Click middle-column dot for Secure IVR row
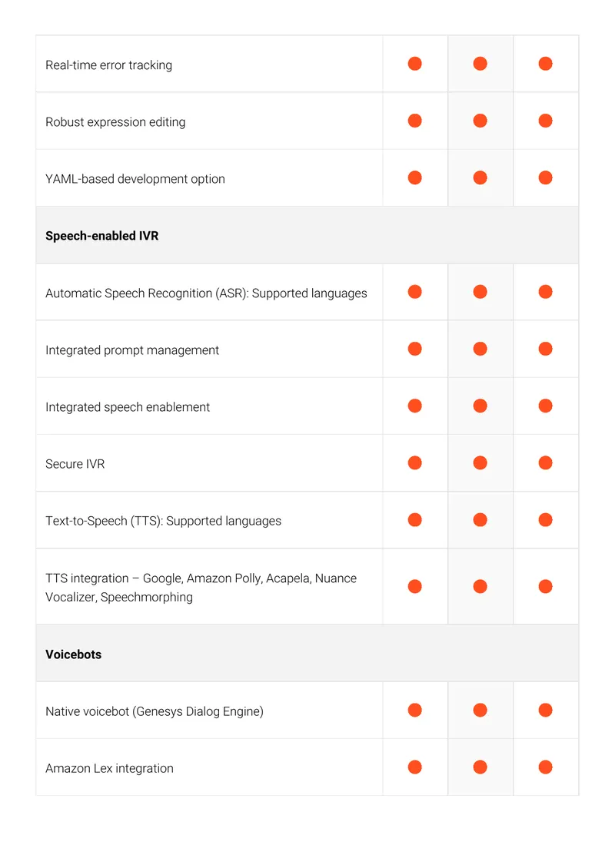Screen dimensions: 615x868 pyautogui.click(x=480, y=462)
